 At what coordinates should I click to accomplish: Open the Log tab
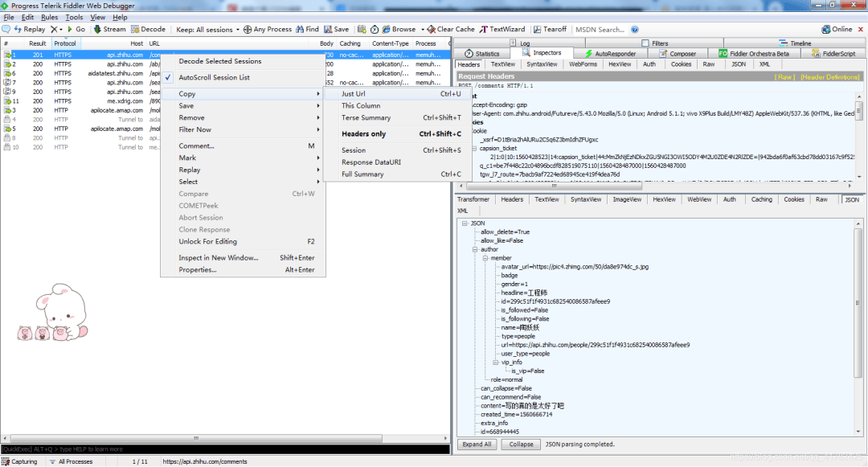click(x=519, y=43)
